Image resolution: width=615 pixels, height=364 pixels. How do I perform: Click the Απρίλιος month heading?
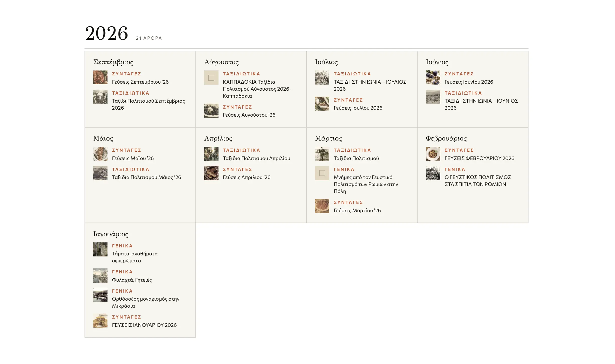click(x=218, y=138)
